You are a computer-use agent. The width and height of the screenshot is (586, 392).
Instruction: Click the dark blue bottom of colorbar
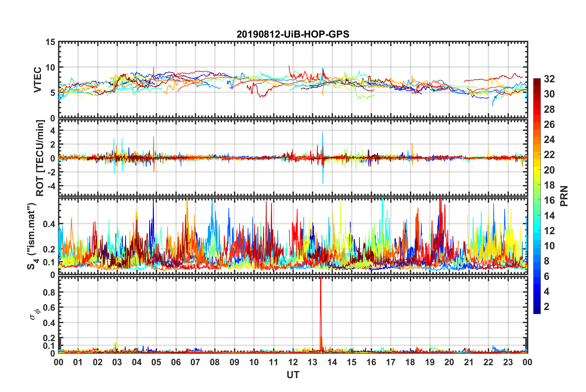coord(537,311)
